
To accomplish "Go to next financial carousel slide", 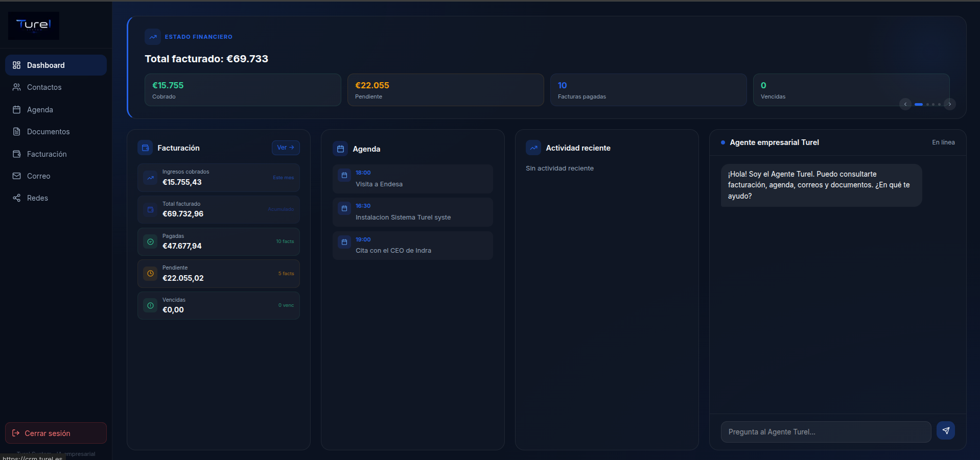I will pos(950,104).
